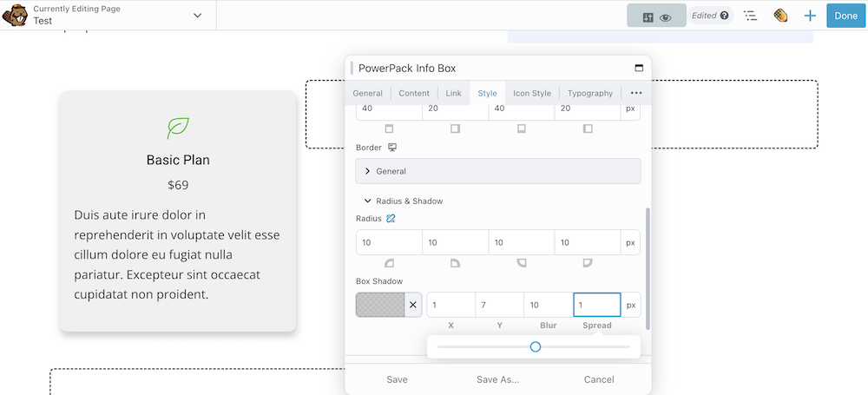Expand the Border General section
This screenshot has height=395, width=868.
click(x=497, y=171)
